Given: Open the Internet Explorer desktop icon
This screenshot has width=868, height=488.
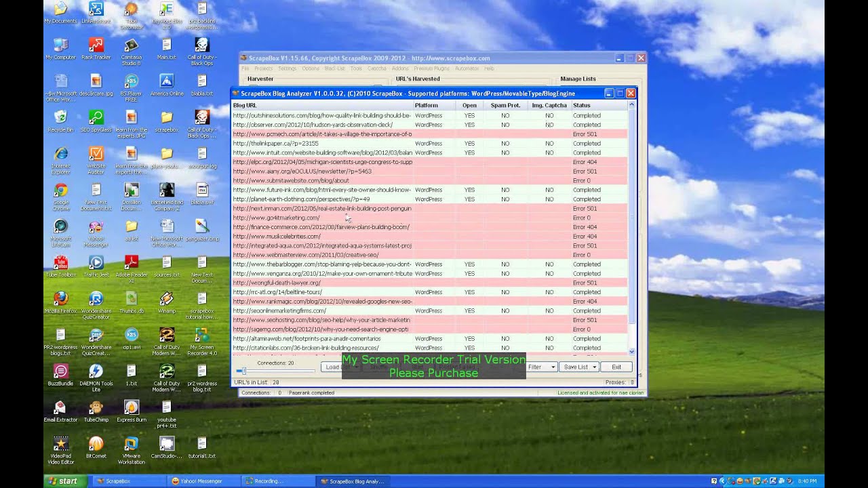Looking at the screenshot, I should (x=60, y=162).
